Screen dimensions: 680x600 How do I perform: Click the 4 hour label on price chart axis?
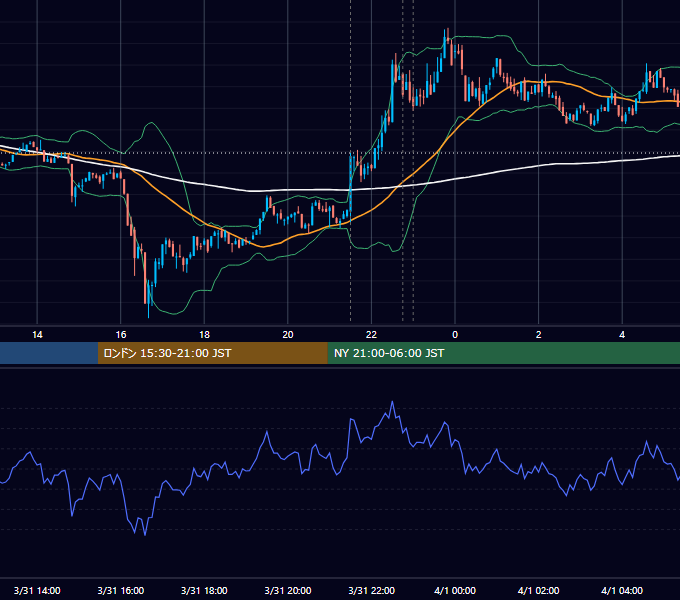[x=622, y=335]
